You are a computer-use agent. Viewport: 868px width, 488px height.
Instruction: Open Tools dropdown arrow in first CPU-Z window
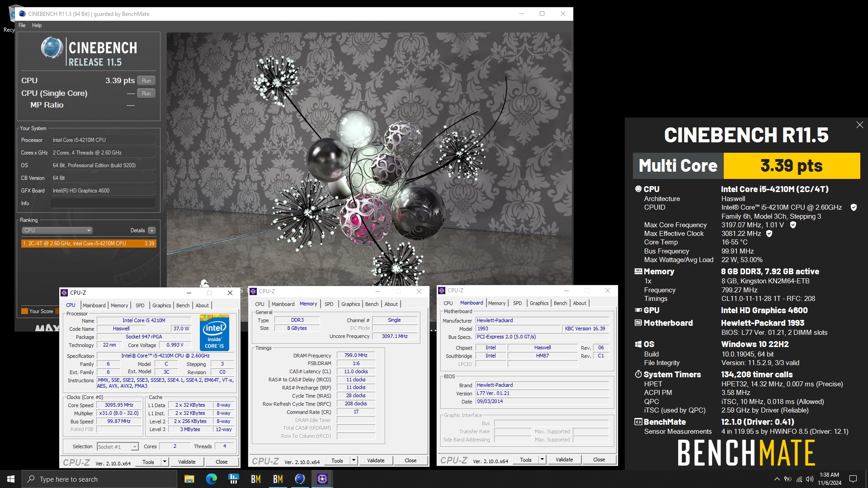coord(165,462)
